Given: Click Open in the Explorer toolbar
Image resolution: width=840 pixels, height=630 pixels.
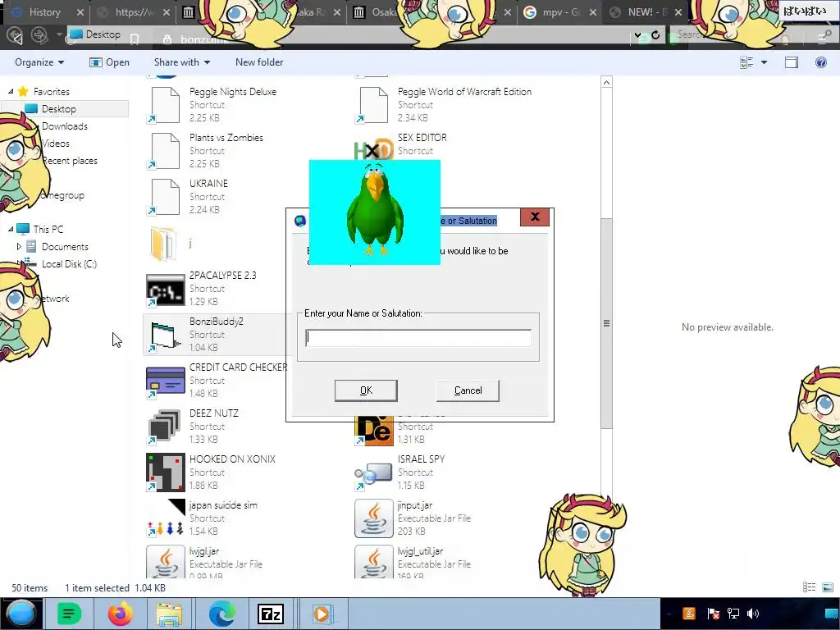Looking at the screenshot, I should pyautogui.click(x=109, y=62).
